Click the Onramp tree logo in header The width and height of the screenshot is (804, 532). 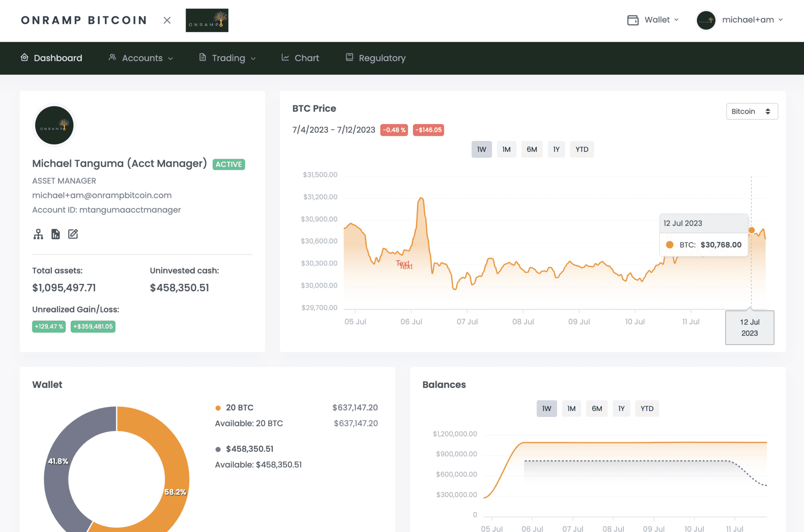207,20
